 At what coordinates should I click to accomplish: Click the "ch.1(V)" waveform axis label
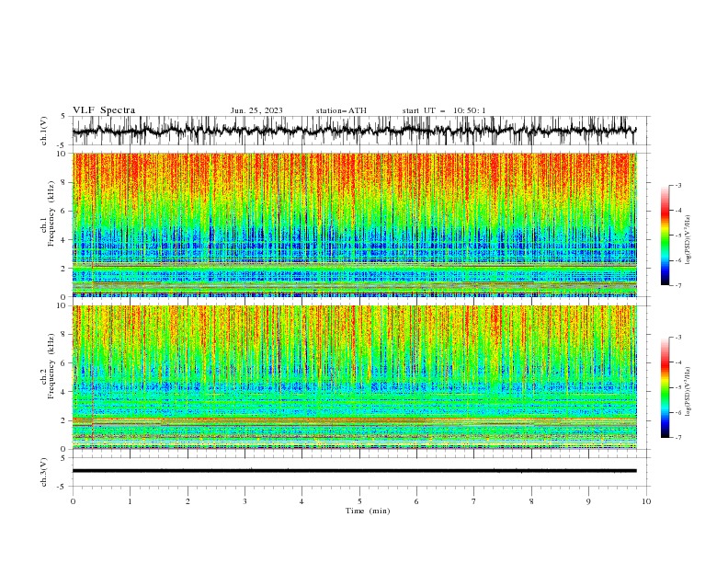(44, 131)
